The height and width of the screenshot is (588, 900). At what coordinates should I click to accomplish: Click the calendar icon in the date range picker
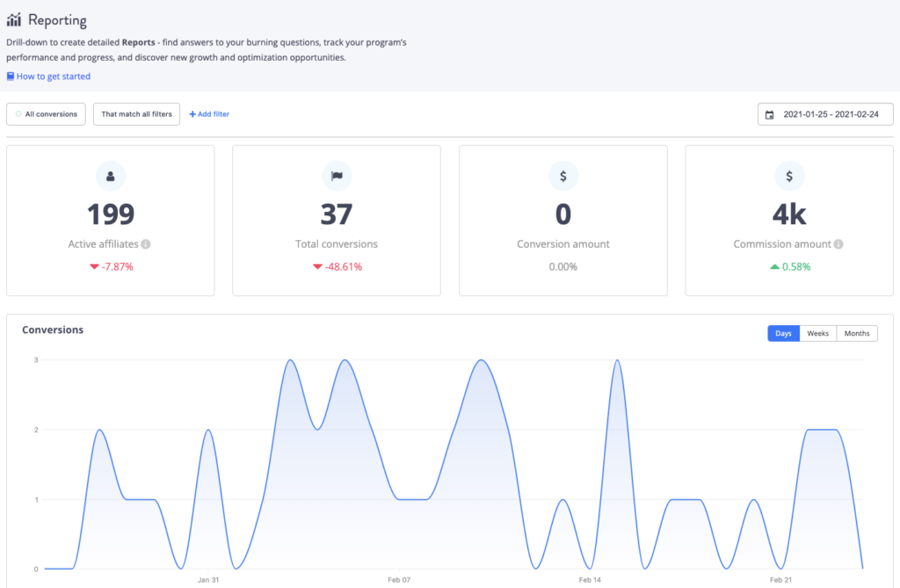(768, 114)
